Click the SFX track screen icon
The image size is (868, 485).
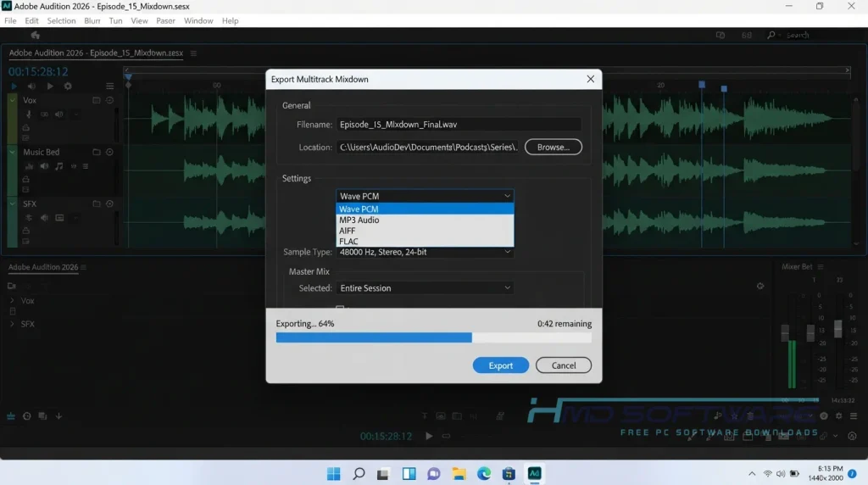(59, 218)
